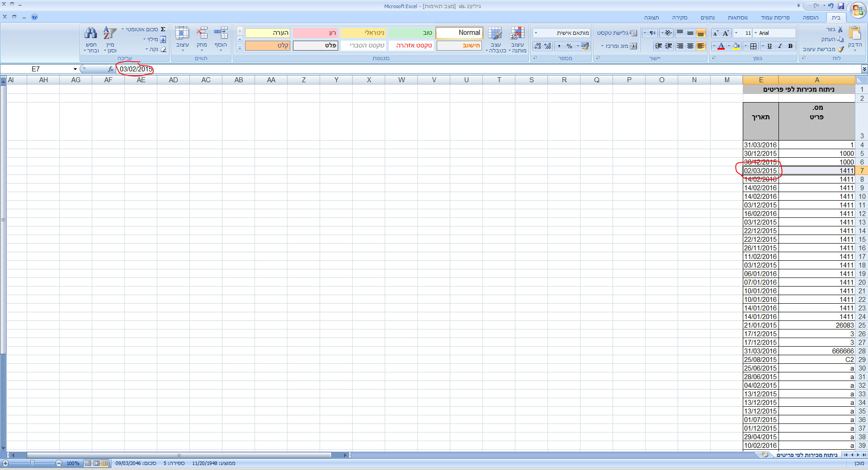Viewport: 868px width, 470px height.
Task: Click the formula bar showing 03/02/2015
Action: [488, 69]
